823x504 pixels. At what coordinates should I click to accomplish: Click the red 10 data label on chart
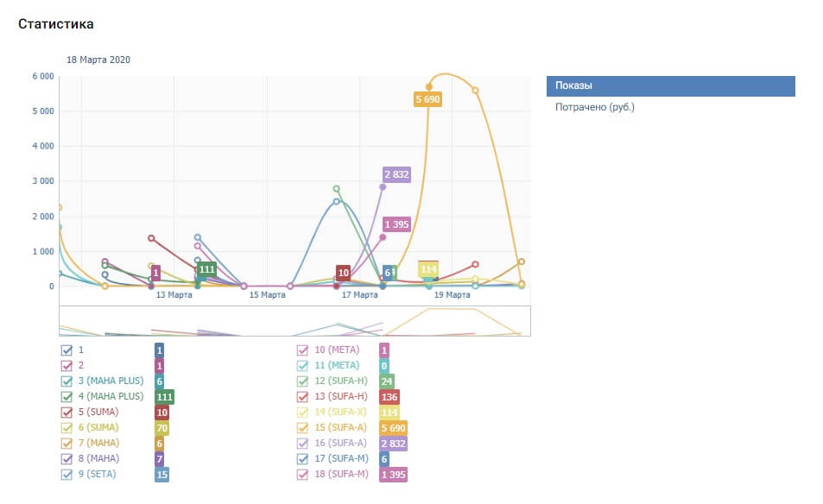(343, 273)
